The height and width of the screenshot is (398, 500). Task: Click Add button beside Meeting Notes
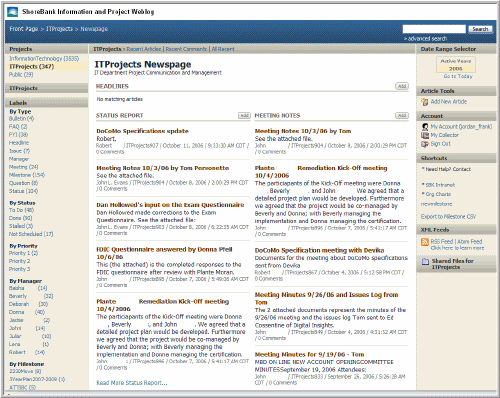click(402, 115)
